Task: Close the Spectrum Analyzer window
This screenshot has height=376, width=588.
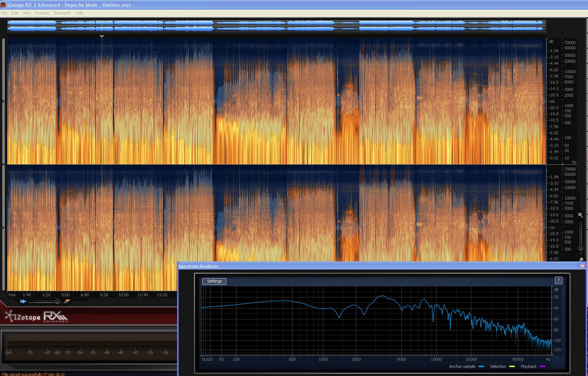Action: click(x=582, y=266)
